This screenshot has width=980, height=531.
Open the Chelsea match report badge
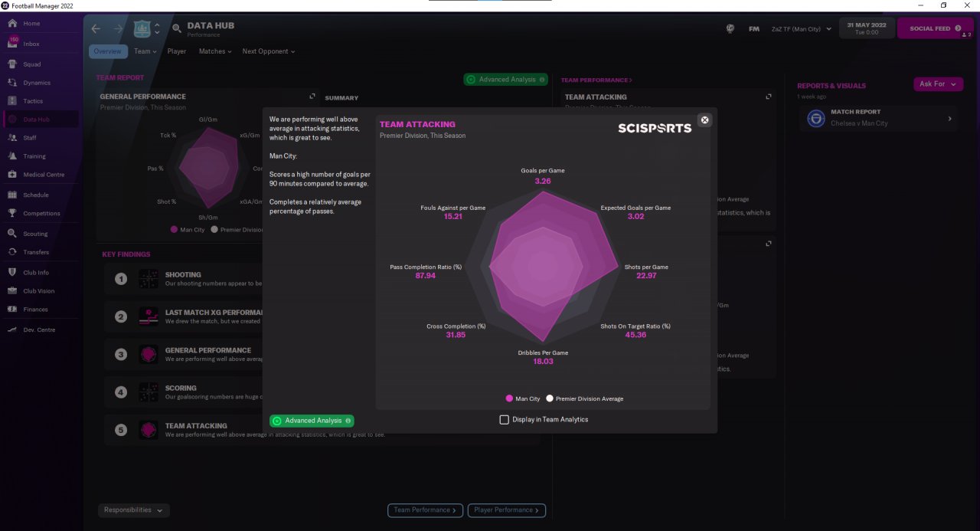click(x=817, y=119)
